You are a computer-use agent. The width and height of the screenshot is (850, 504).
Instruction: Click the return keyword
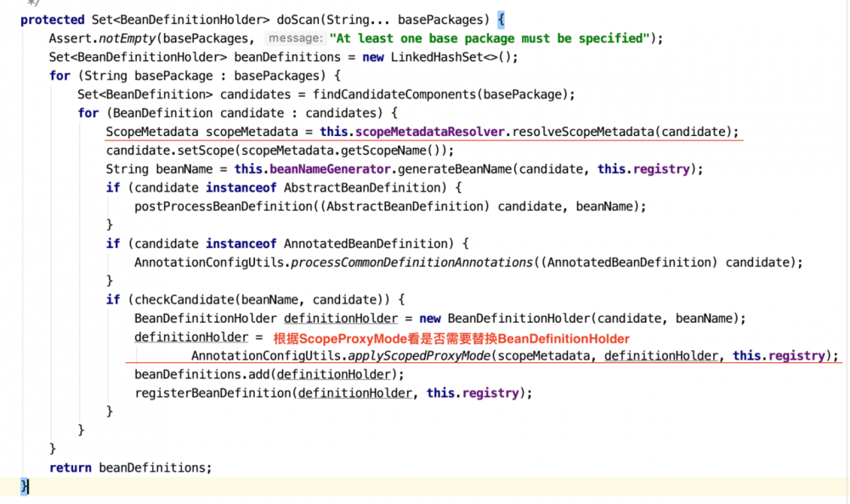pos(70,468)
